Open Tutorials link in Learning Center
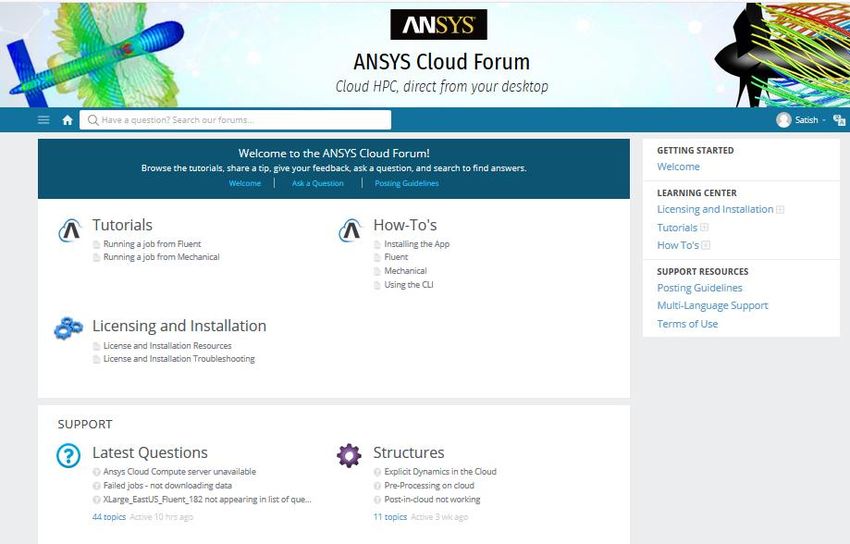This screenshot has height=544, width=850. [x=677, y=228]
